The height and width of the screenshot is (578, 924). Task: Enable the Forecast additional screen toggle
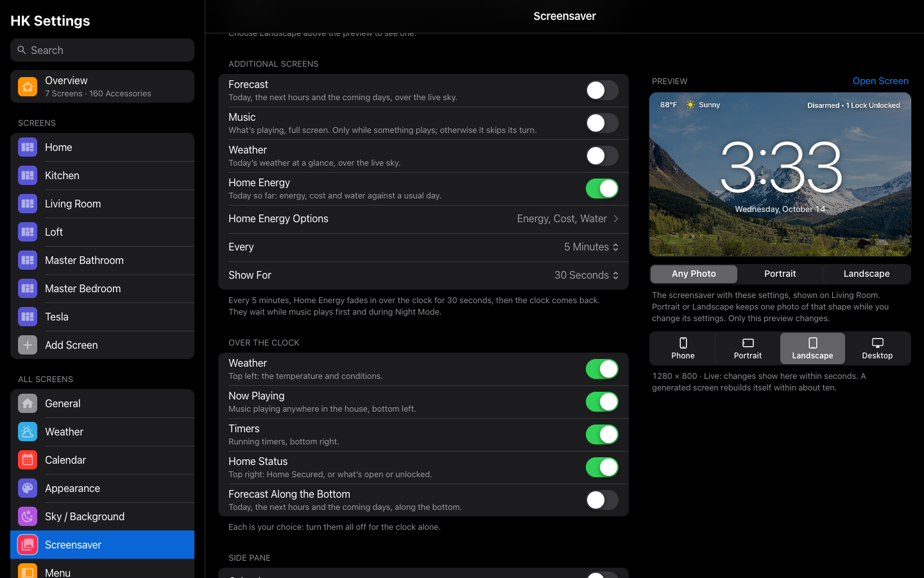602,91
